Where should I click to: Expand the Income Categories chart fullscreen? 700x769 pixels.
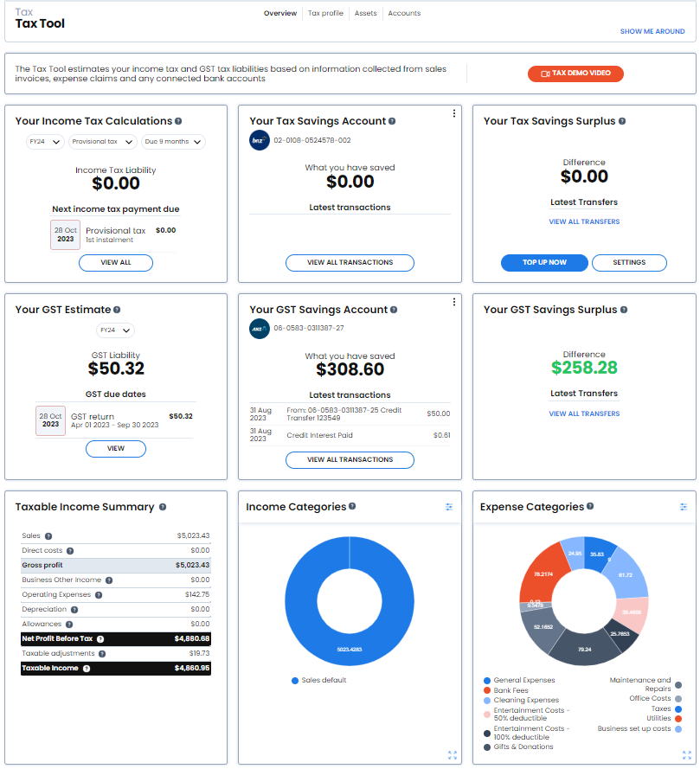(x=452, y=755)
